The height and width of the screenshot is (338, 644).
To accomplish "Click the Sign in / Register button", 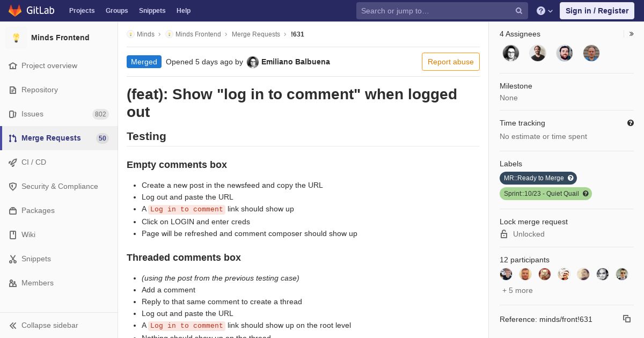I will (597, 11).
